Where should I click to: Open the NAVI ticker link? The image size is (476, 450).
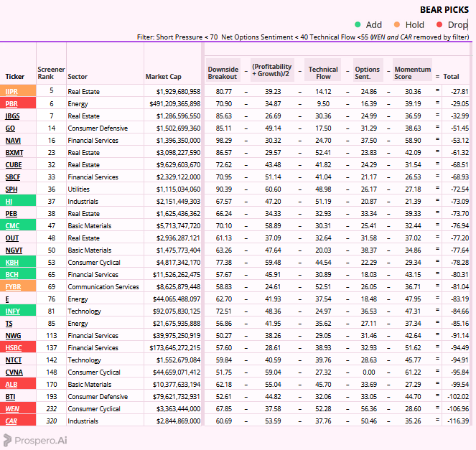(13, 141)
